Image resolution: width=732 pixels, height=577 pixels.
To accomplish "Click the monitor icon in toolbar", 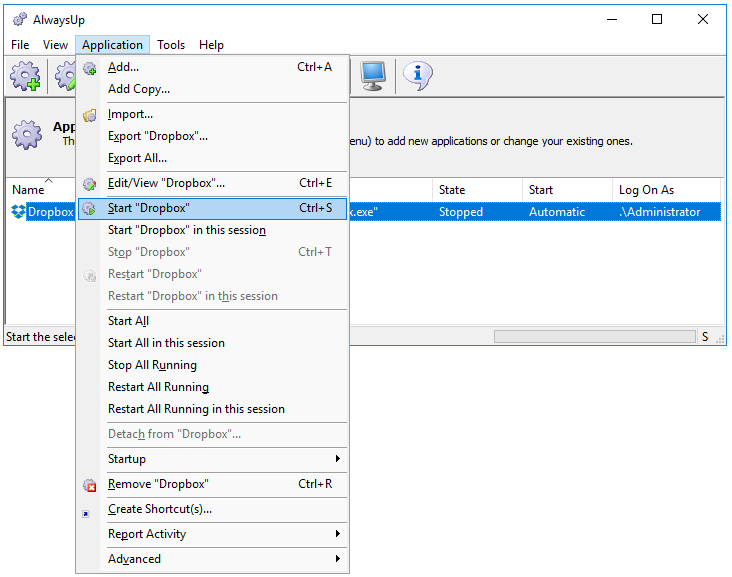I will coord(373,76).
